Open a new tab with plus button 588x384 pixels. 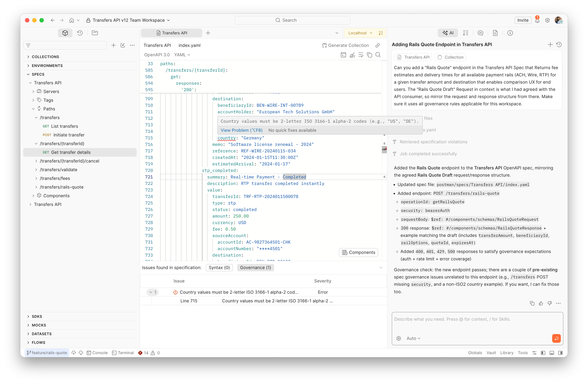point(208,33)
